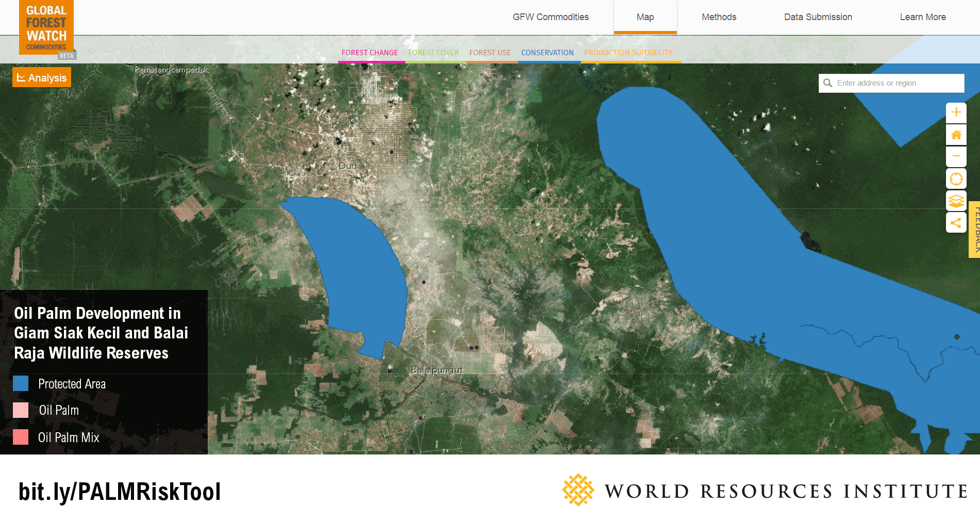Image resolution: width=980 pixels, height=520 pixels.
Task: Click the Global Forest Watch Commodities logo
Action: [46, 27]
